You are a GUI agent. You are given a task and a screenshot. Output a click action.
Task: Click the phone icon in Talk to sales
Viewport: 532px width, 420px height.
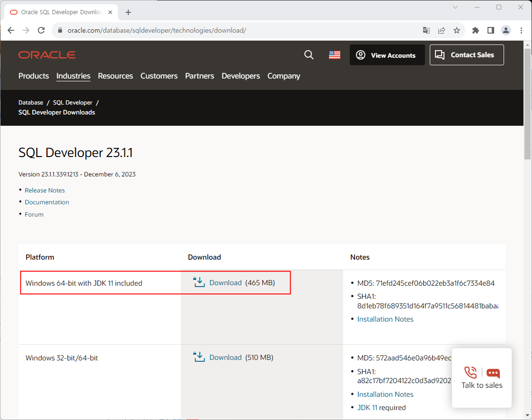point(470,373)
